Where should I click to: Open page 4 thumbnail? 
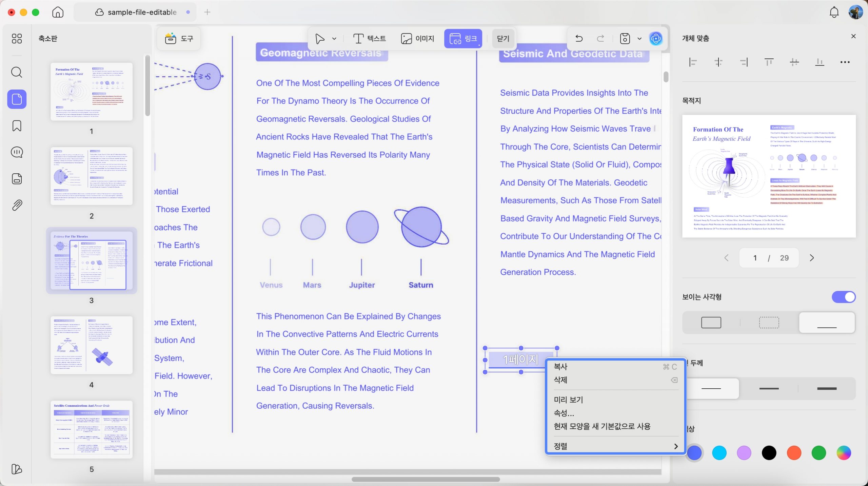[x=91, y=345]
